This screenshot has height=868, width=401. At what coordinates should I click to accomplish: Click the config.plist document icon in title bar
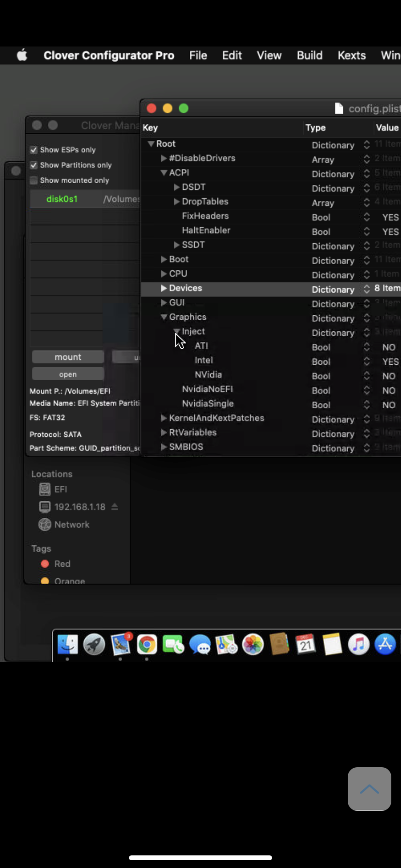339,108
